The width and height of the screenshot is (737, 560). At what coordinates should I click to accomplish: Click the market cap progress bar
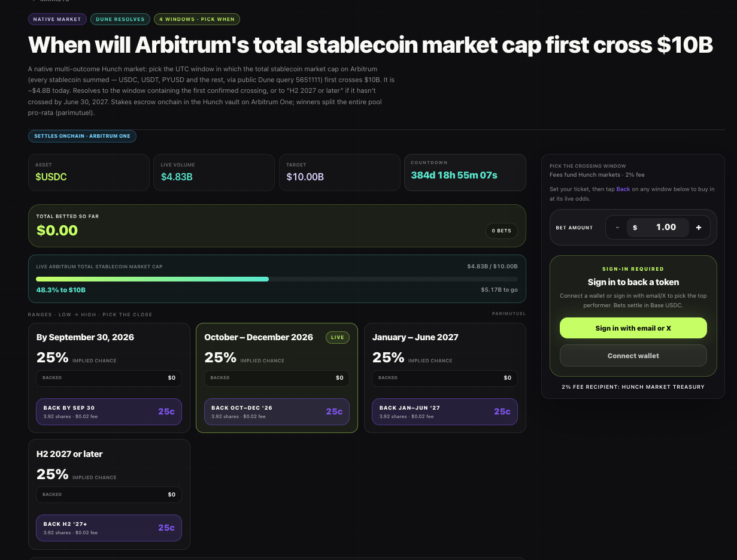(277, 279)
